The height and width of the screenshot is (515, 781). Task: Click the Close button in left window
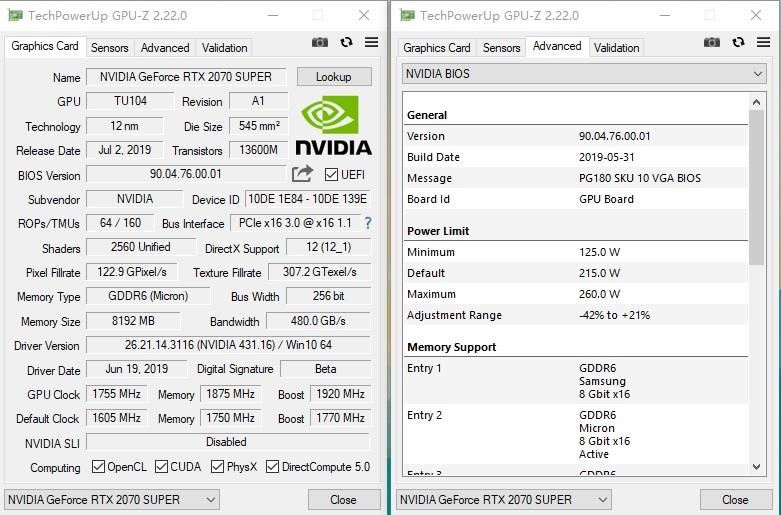point(344,500)
